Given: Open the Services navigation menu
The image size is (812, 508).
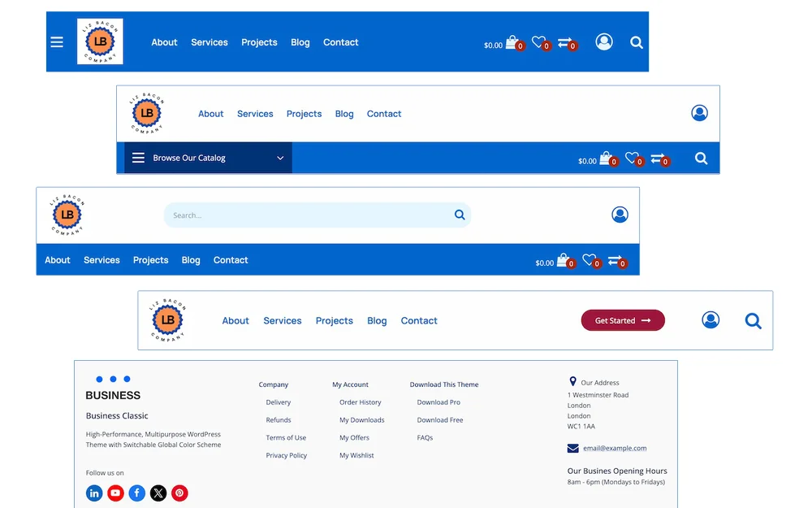Looking at the screenshot, I should [209, 42].
